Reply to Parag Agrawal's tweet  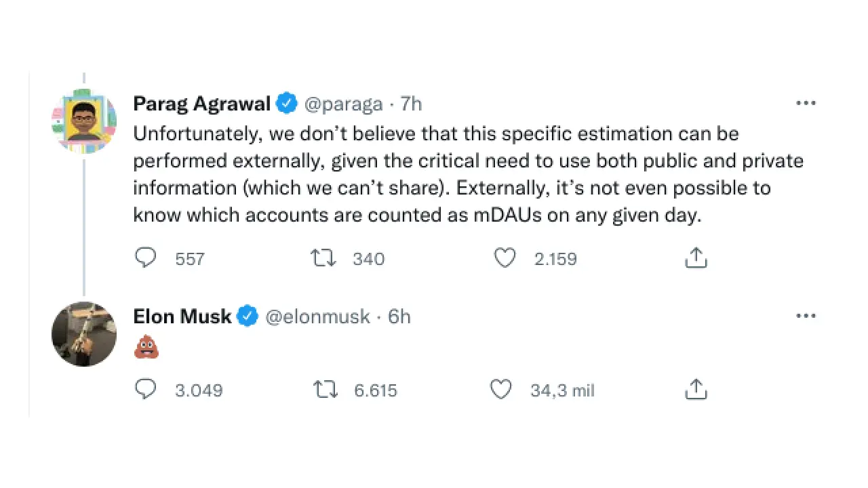click(146, 258)
